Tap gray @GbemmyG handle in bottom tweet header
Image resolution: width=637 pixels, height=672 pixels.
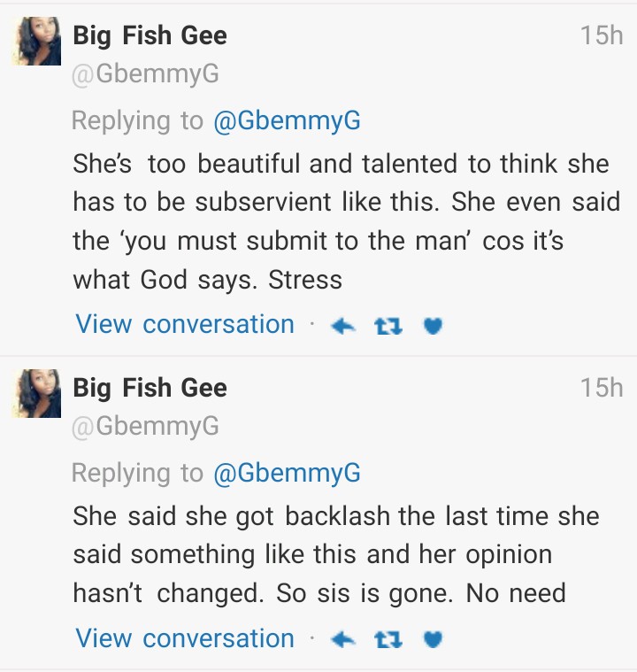tap(145, 427)
